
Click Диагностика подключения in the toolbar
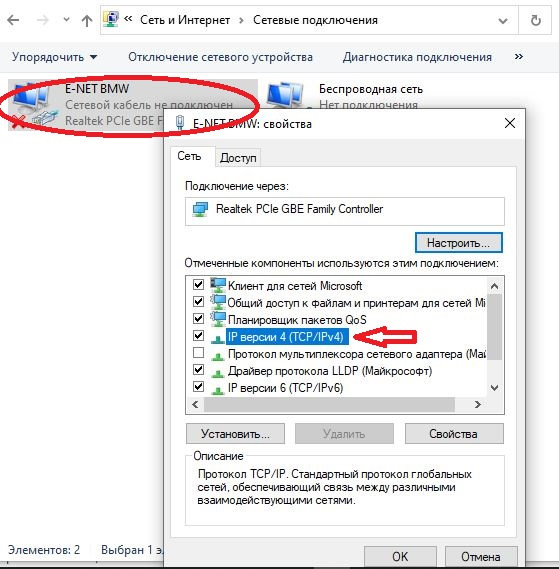[417, 57]
